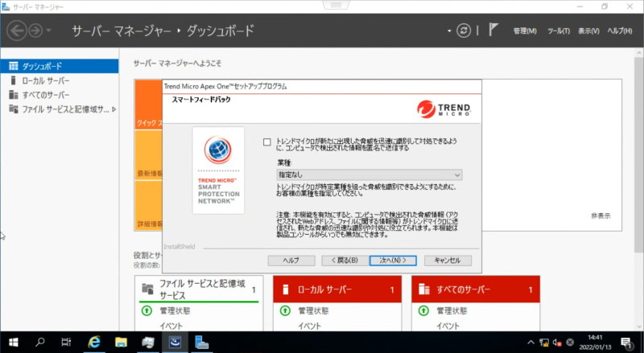Cancel setup with the キャンセル button
The width and height of the screenshot is (644, 353).
point(448,261)
